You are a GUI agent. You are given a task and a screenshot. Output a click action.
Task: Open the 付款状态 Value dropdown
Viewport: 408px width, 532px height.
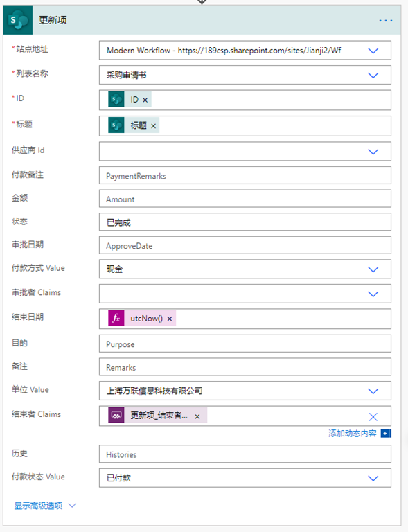pos(373,478)
